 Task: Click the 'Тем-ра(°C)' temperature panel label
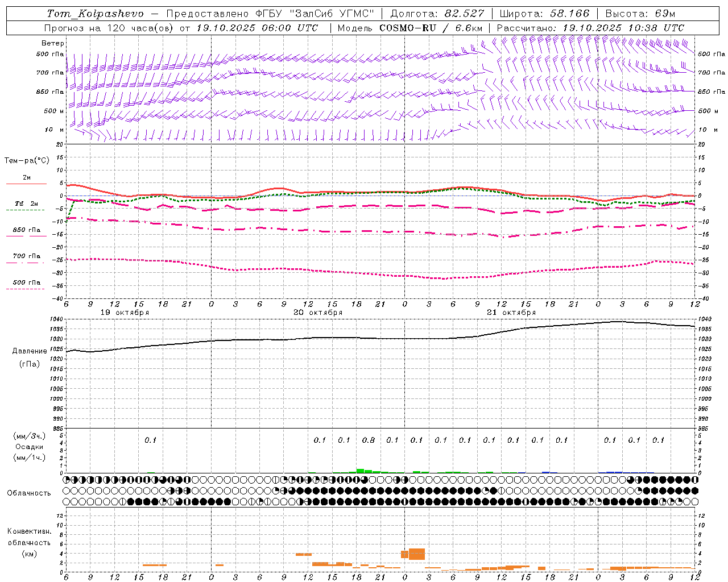tap(27, 161)
